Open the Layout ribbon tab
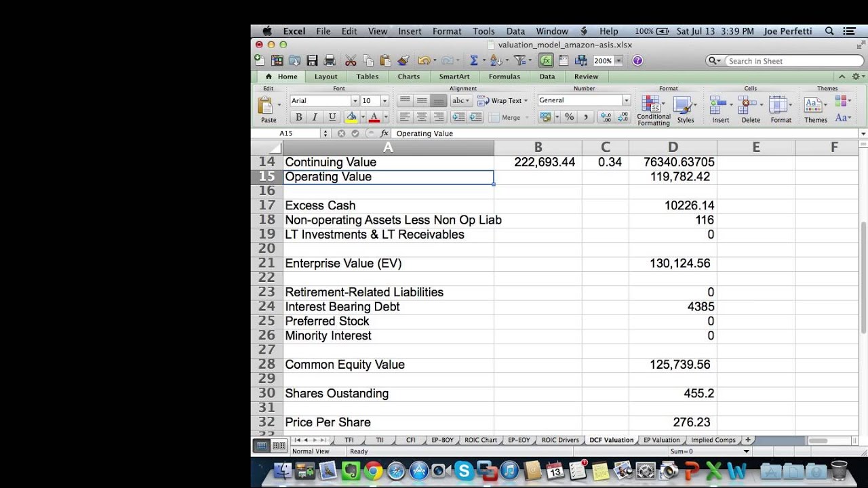Viewport: 868px width, 488px height. click(x=325, y=77)
